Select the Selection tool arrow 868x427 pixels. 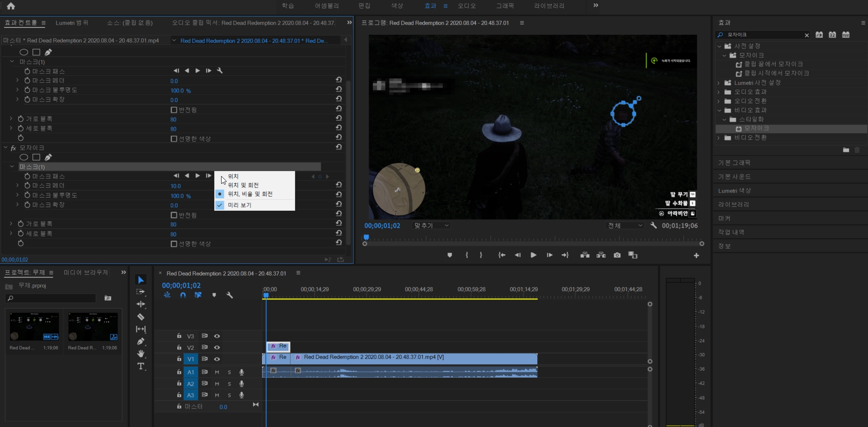(141, 280)
